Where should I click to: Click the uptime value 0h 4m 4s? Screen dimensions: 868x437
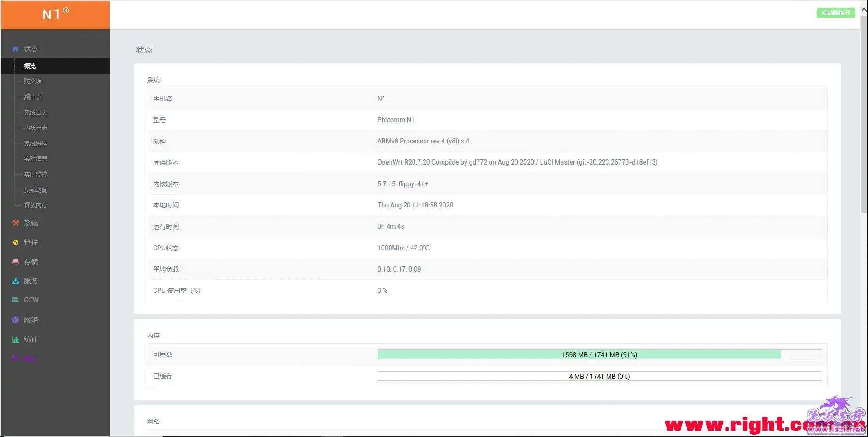click(390, 226)
